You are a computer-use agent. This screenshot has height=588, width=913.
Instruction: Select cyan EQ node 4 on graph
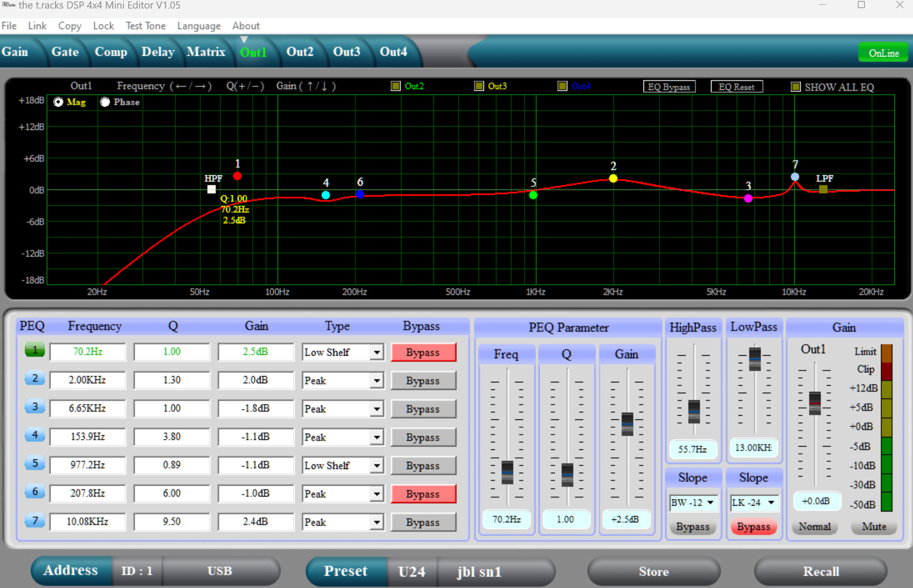[x=326, y=195]
